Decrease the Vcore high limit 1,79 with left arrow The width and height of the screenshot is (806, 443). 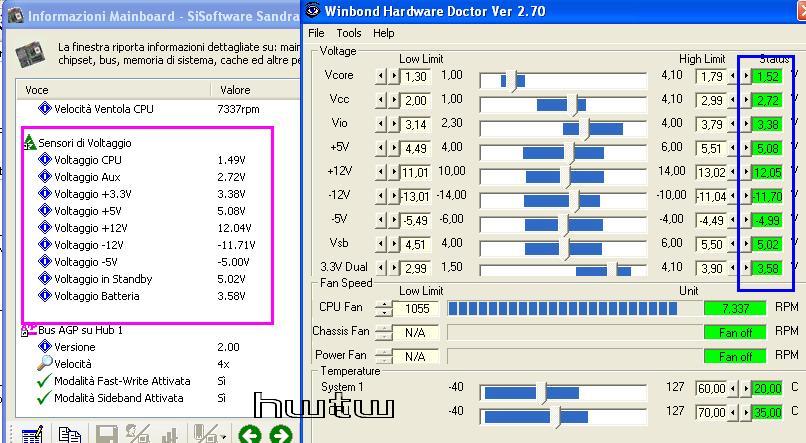point(732,77)
